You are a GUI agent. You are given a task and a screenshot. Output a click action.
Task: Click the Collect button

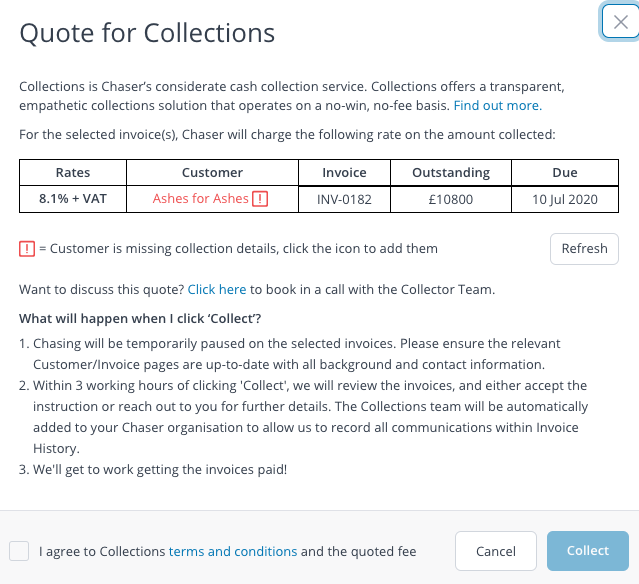(588, 551)
